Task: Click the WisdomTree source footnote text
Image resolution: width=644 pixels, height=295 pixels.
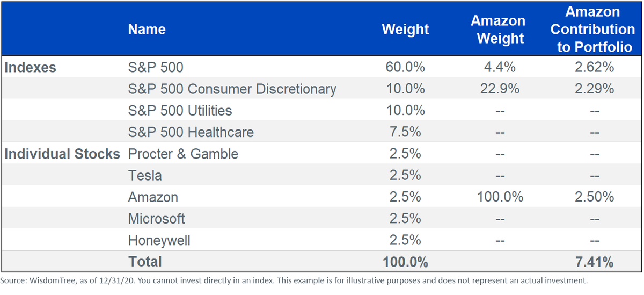Action: [294, 281]
